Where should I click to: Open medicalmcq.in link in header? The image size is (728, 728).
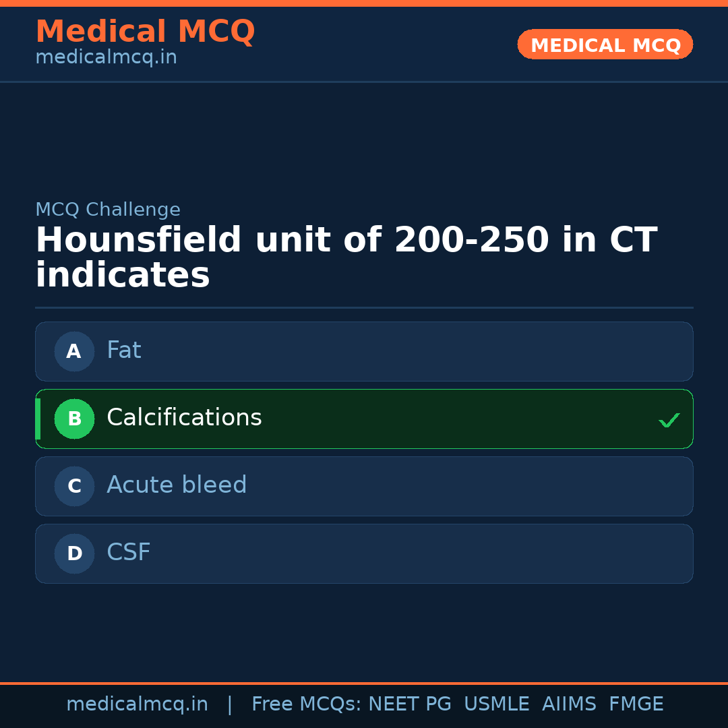coord(106,58)
